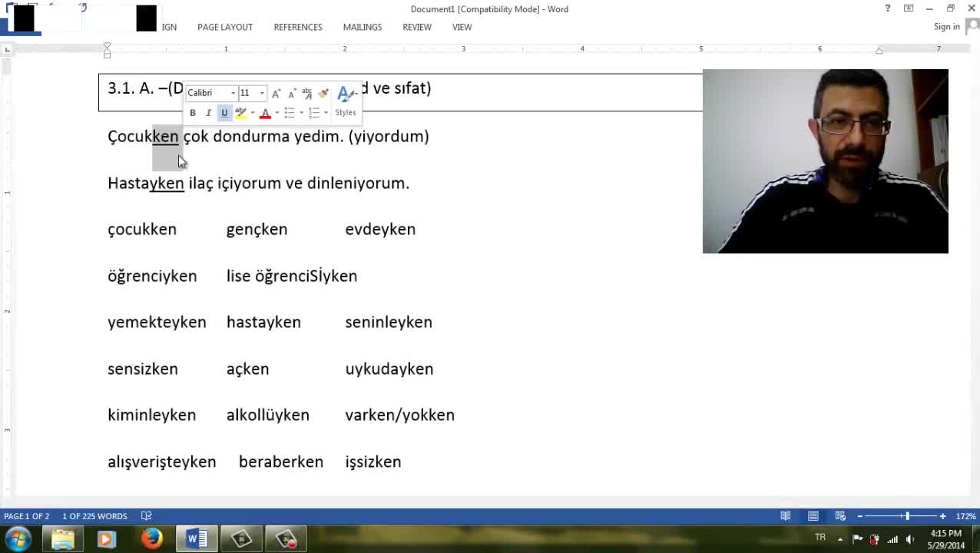Click the numbered list icon
The image size is (980, 553).
coord(313,113)
